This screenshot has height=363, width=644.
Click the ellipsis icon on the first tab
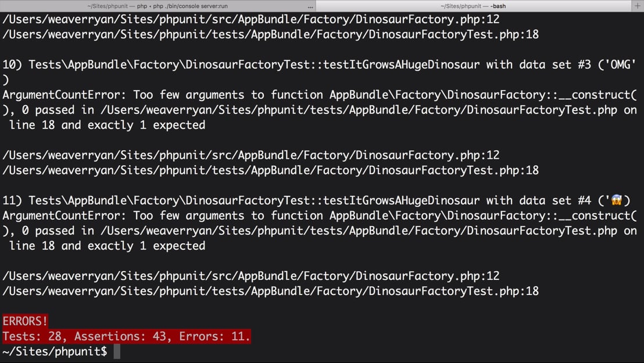[310, 6]
